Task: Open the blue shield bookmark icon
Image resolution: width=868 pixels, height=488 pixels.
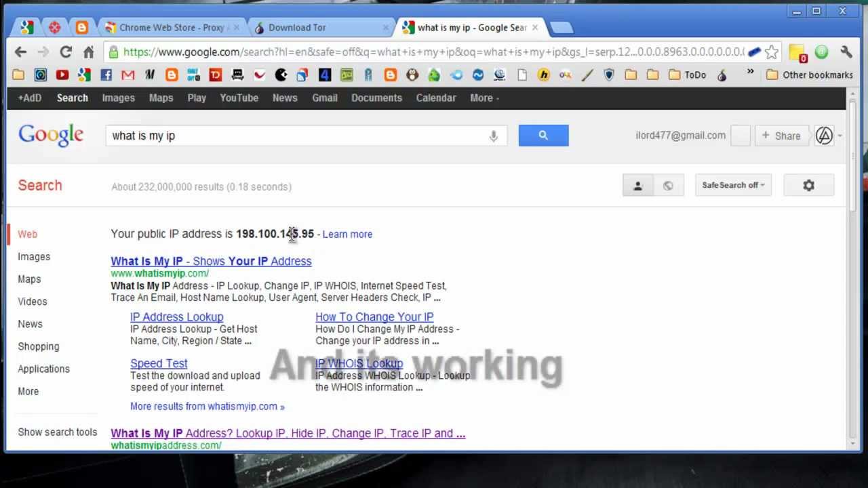Action: click(609, 75)
